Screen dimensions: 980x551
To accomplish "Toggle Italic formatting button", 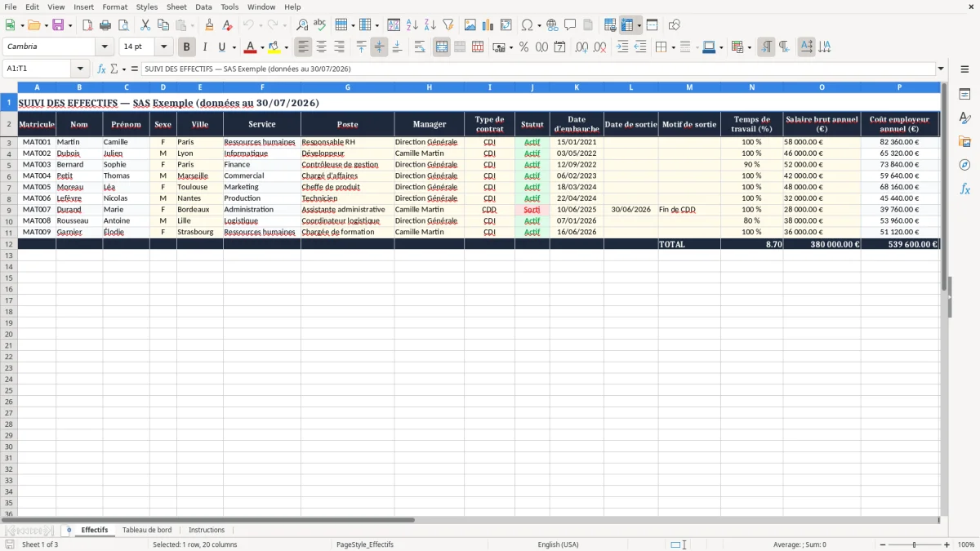I will point(205,47).
